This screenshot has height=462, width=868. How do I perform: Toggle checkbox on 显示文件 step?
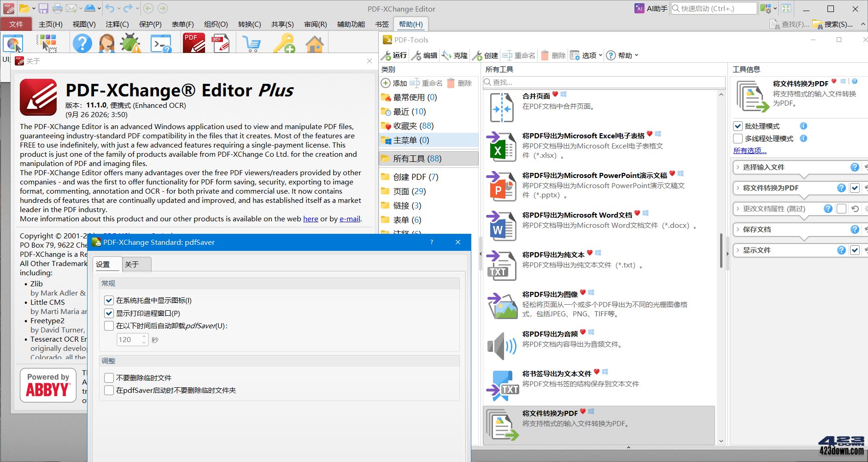pyautogui.click(x=855, y=250)
